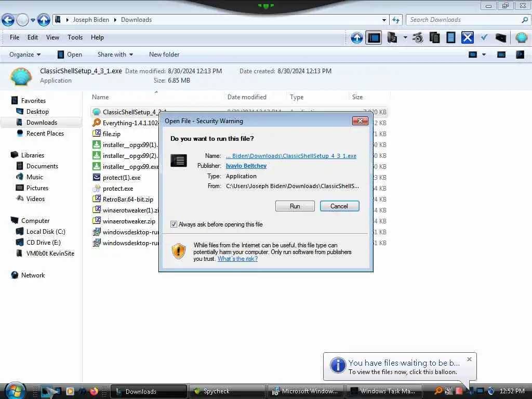Select file.zip in the file list

[111, 134]
